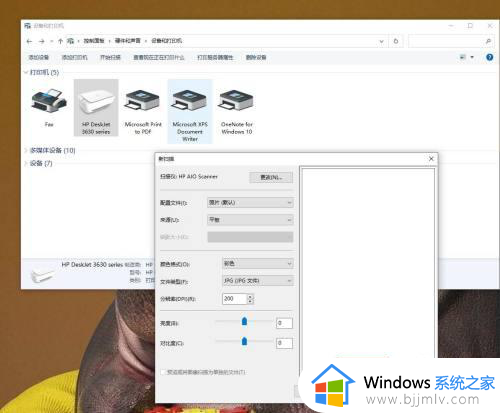Click Add a device toolbar command
500x413 pixels.
click(x=39, y=57)
